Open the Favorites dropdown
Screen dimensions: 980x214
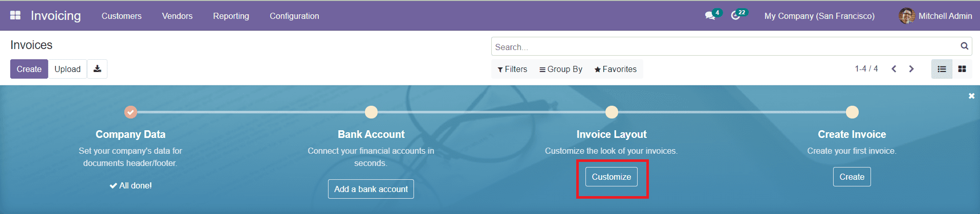pyautogui.click(x=616, y=69)
